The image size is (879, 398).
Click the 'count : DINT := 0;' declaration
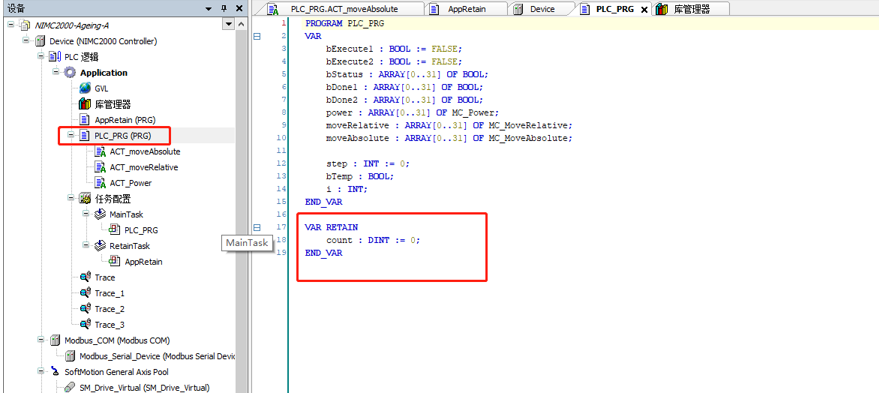(x=373, y=240)
